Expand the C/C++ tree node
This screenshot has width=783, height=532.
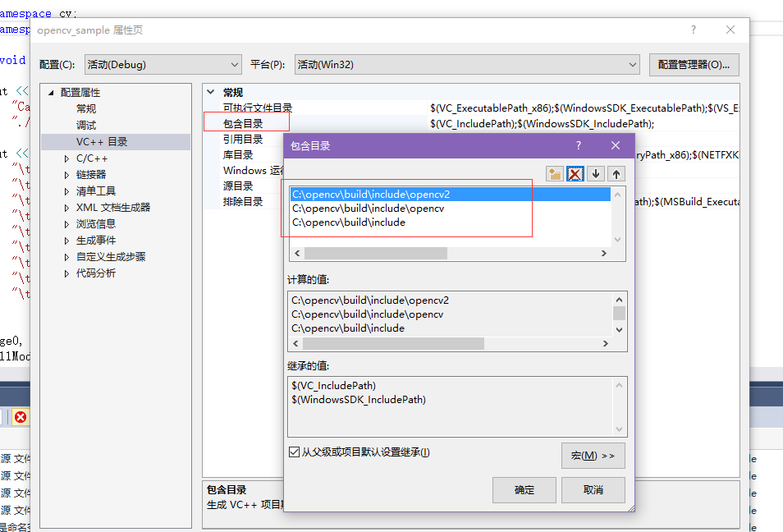pos(67,158)
